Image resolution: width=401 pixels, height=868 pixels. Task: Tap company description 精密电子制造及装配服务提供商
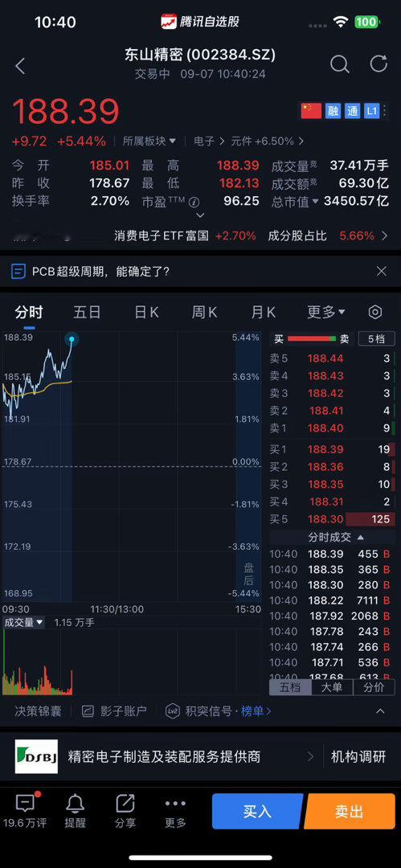(164, 757)
